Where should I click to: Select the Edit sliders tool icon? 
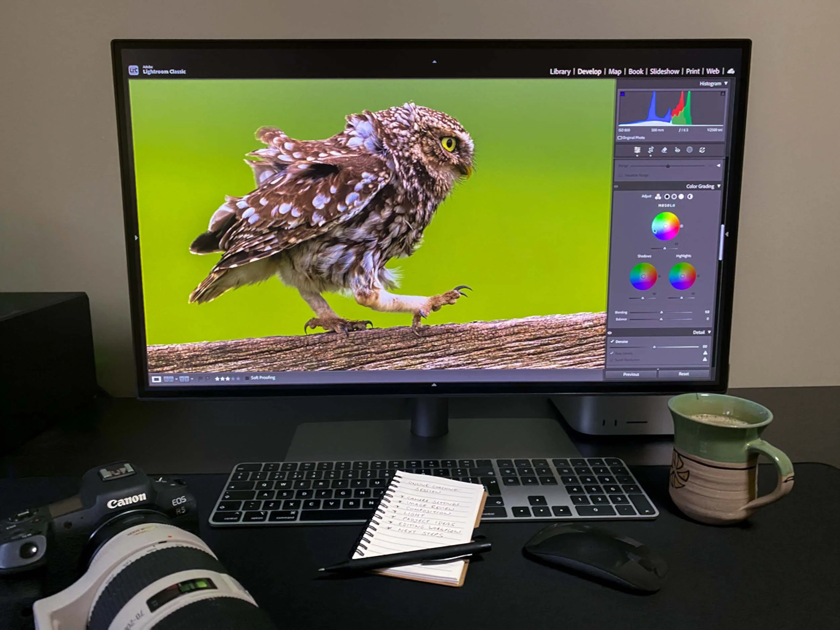pyautogui.click(x=637, y=150)
